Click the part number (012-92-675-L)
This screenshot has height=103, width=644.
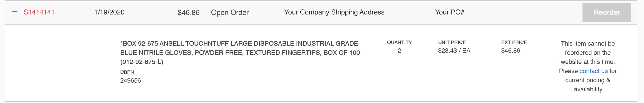[x=142, y=62]
